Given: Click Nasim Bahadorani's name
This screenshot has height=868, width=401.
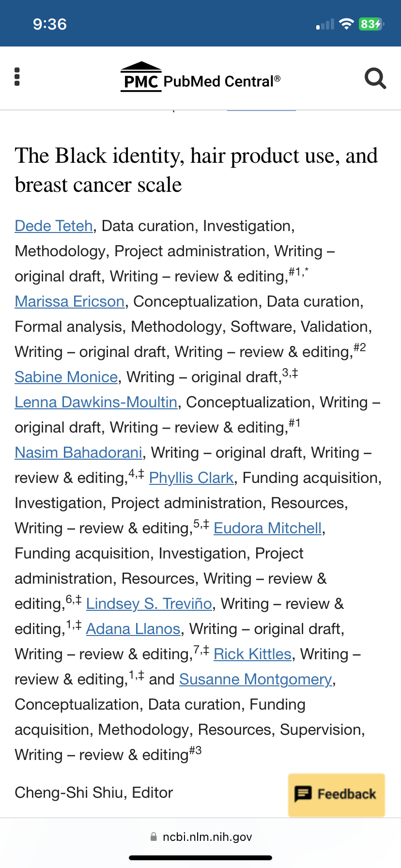Looking at the screenshot, I should (78, 452).
